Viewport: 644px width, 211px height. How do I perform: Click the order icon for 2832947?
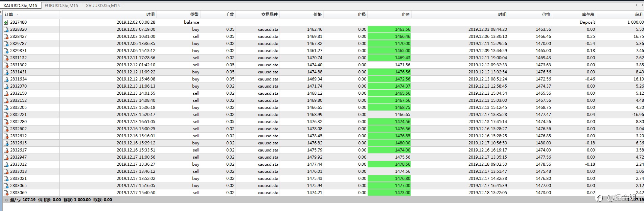[x=6, y=157]
